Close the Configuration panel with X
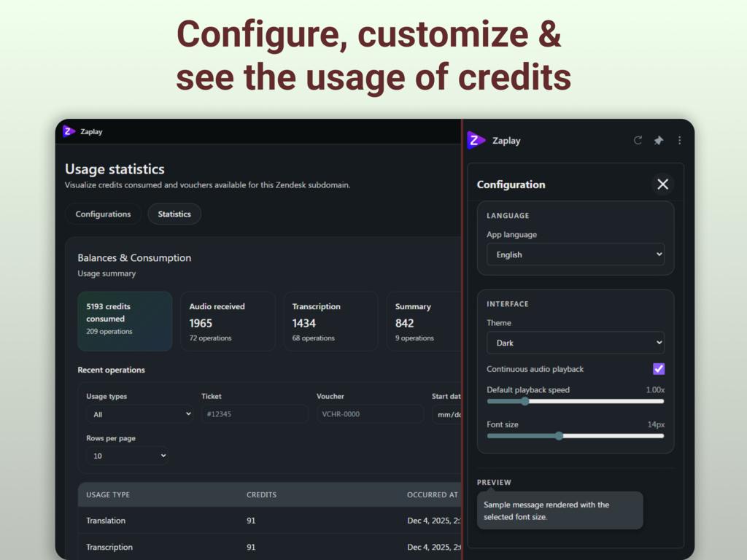 click(x=662, y=184)
